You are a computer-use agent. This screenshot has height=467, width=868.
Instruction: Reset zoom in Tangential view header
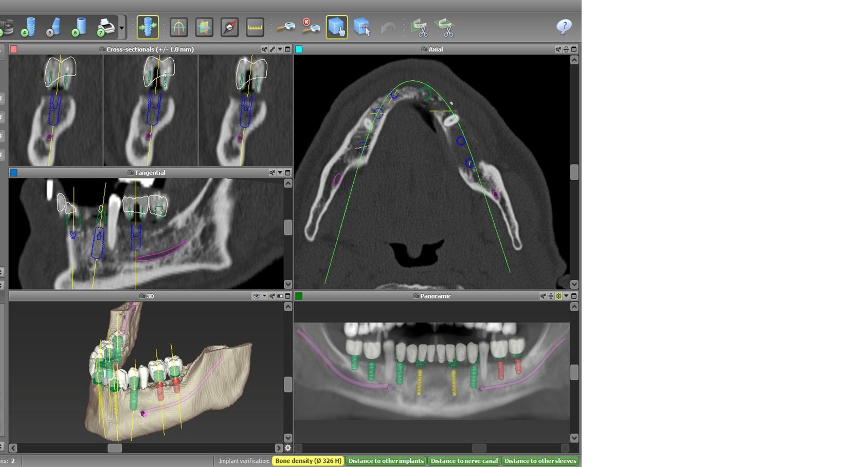click(x=272, y=173)
